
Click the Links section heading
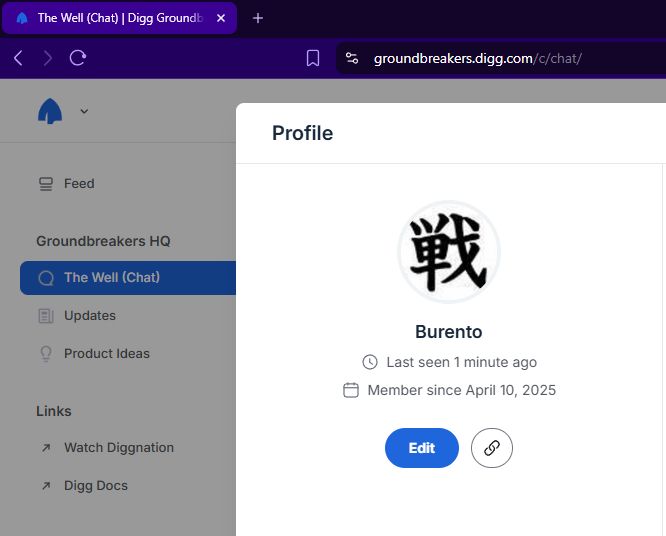[x=54, y=411]
